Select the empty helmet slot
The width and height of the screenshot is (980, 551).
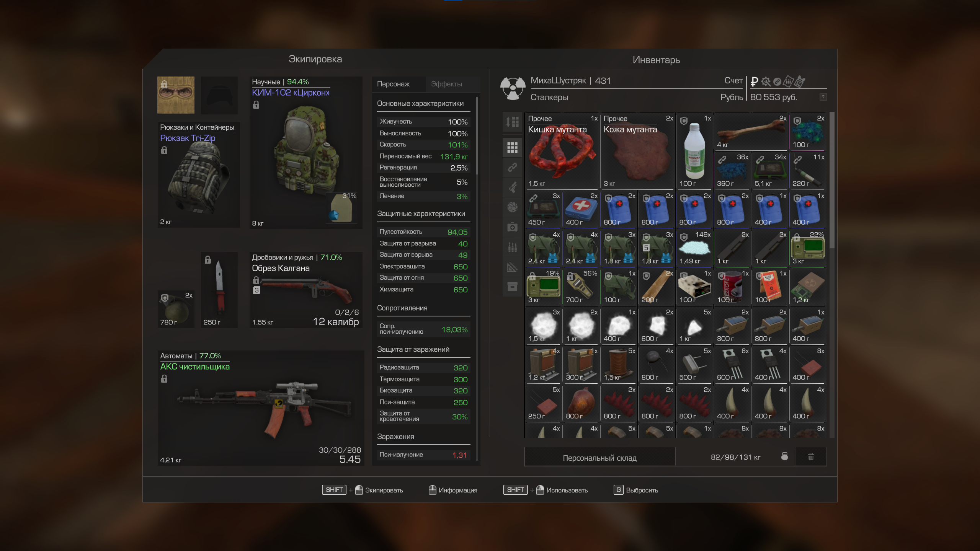coord(219,95)
